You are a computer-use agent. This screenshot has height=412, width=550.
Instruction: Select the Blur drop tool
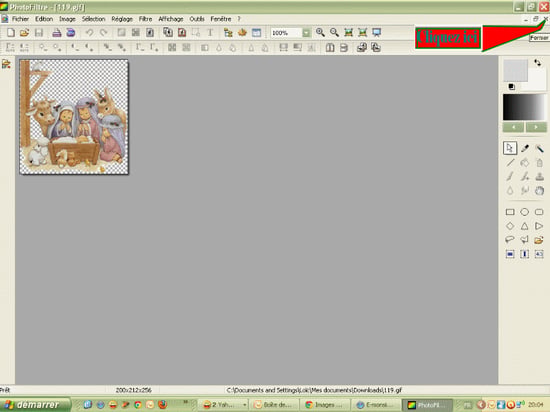pos(510,190)
